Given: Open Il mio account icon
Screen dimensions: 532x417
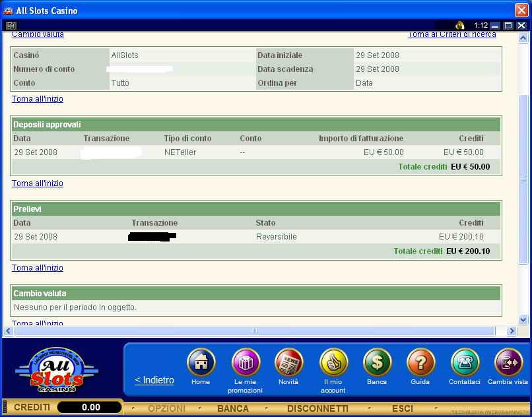Looking at the screenshot, I should point(333,363).
